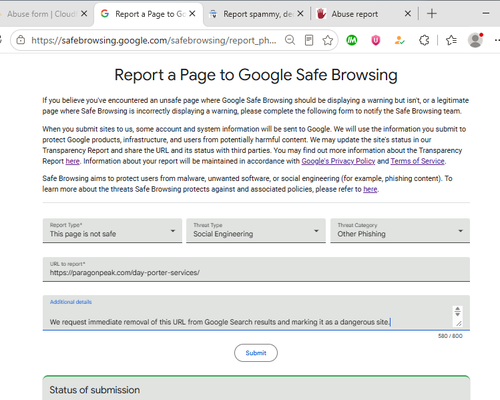Select the Report a Page to Google tab

[x=149, y=14]
